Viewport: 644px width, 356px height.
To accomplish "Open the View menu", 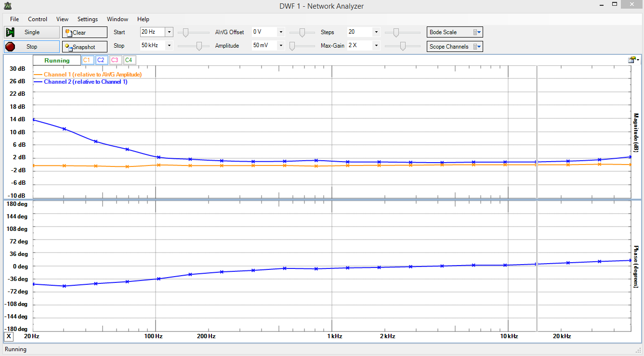I will (x=62, y=19).
